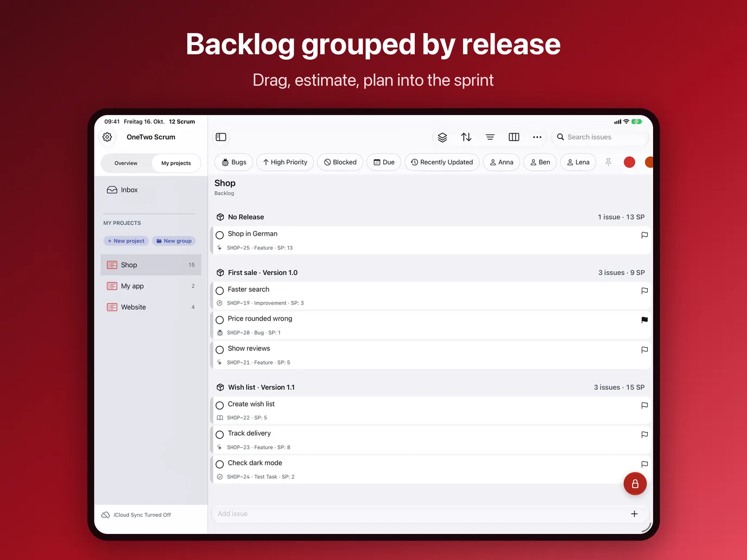Enable the Blocked filter chip

(x=340, y=162)
